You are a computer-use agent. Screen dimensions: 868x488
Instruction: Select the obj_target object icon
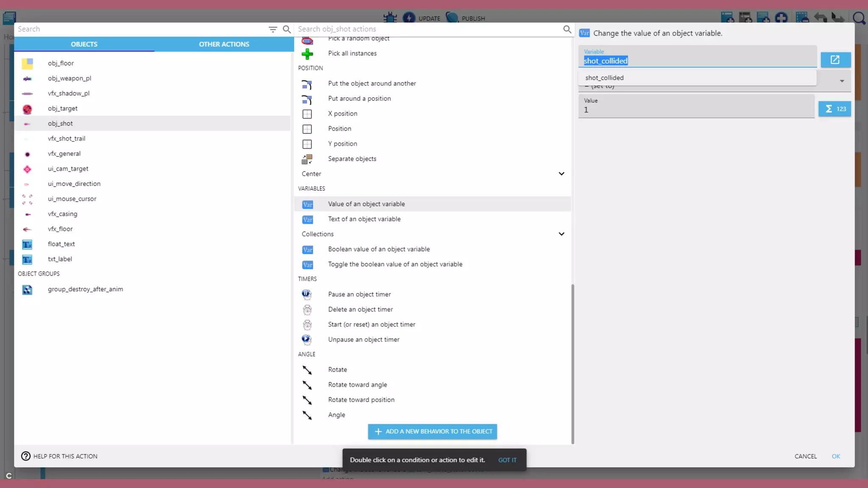(27, 109)
